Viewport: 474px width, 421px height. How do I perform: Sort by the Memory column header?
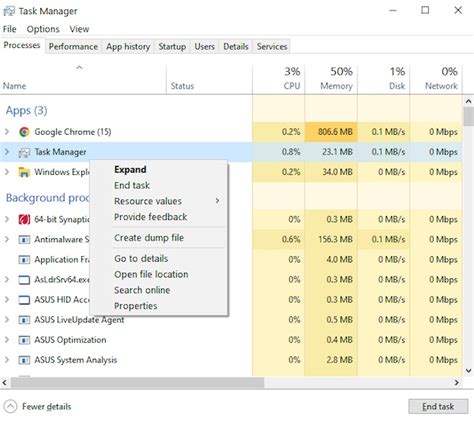point(331,79)
